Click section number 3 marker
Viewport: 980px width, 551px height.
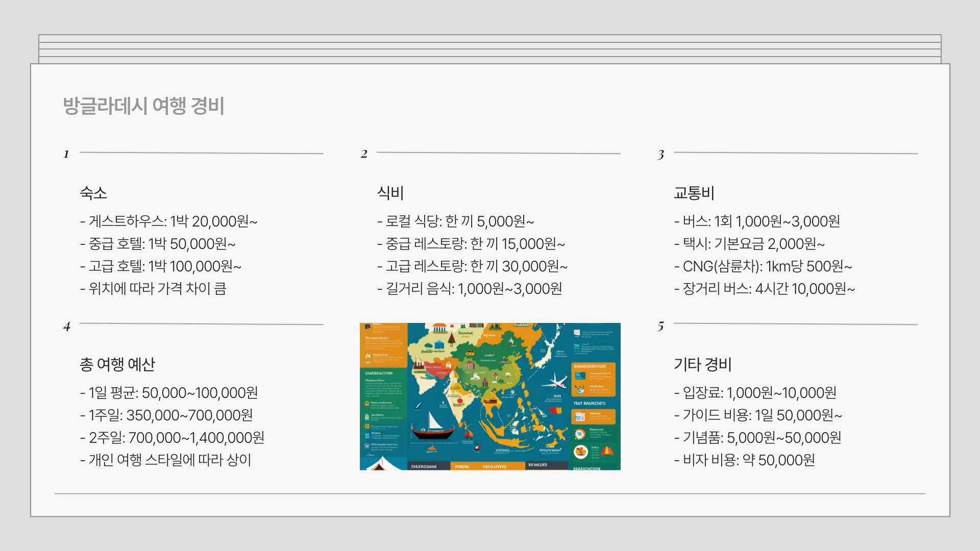661,155
